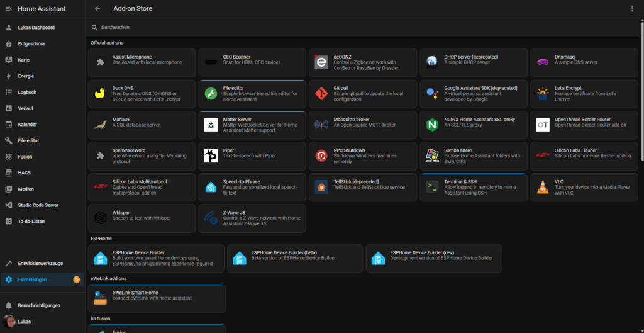The image size is (644, 333).
Task: Open ESPHome Device Builder (beta) card
Action: coord(295,259)
